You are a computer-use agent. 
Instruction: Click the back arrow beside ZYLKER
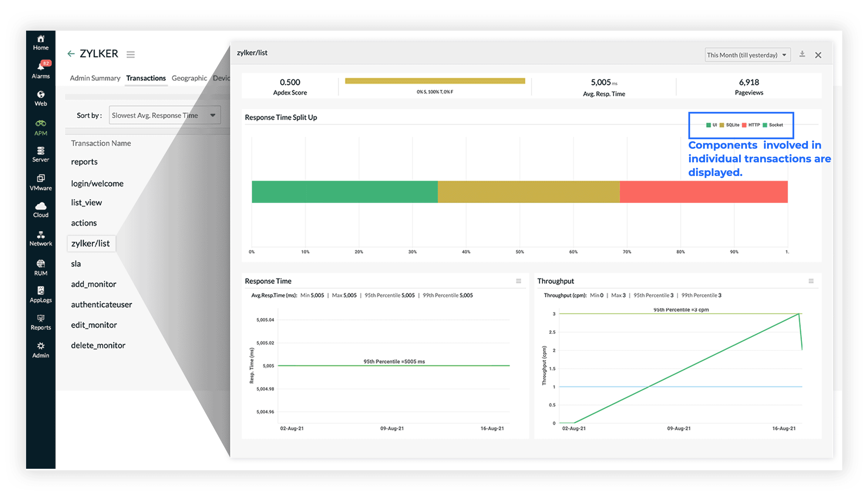(71, 54)
